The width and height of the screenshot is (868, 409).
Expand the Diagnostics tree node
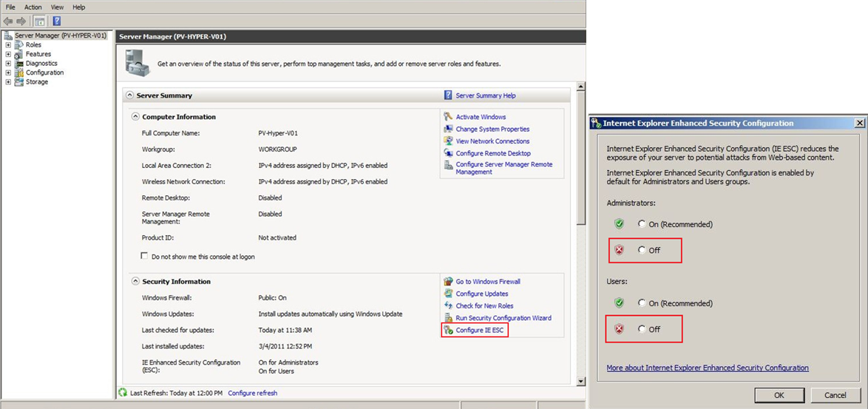(x=8, y=63)
